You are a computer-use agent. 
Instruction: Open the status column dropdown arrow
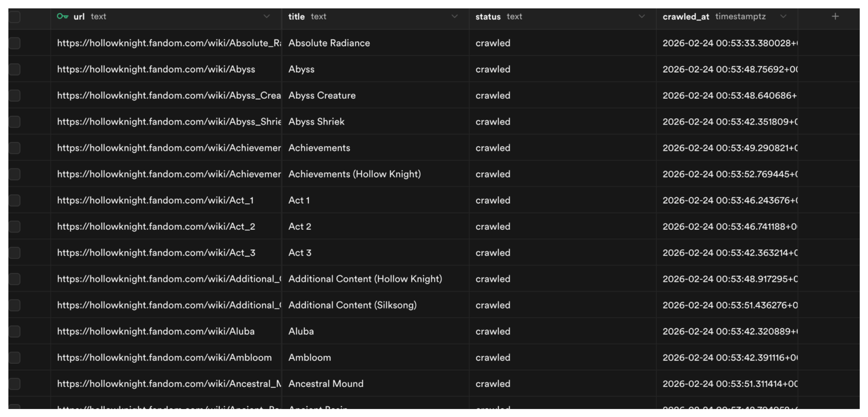641,16
